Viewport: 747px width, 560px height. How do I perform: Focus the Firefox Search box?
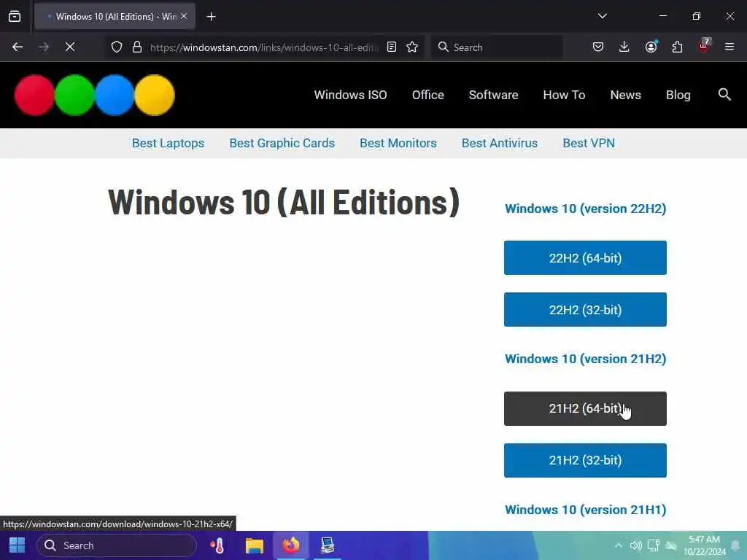(497, 47)
